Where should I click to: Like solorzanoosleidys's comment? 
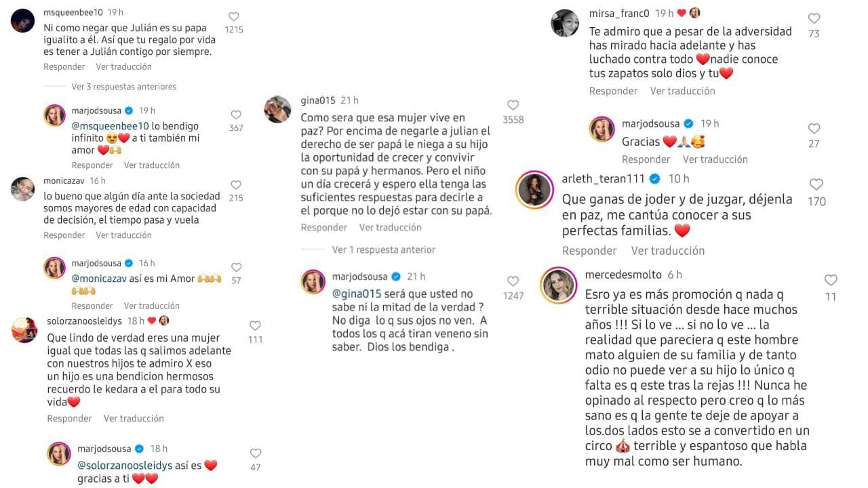point(255,325)
